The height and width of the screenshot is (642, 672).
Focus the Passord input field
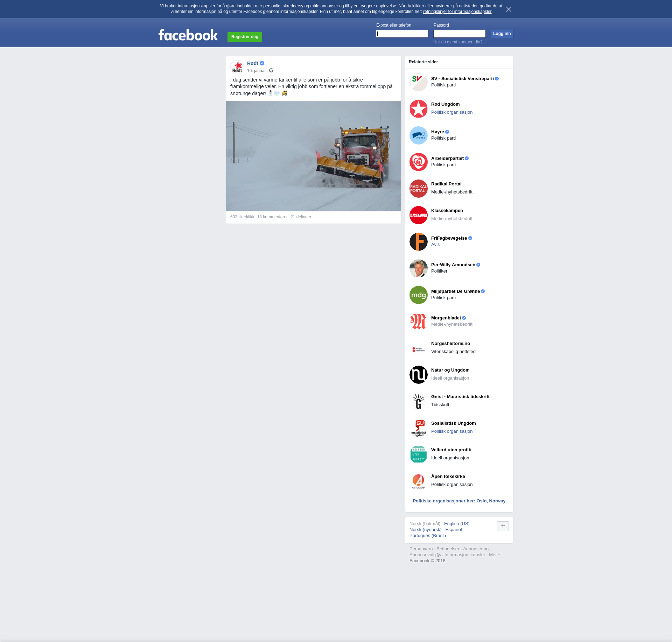point(460,34)
